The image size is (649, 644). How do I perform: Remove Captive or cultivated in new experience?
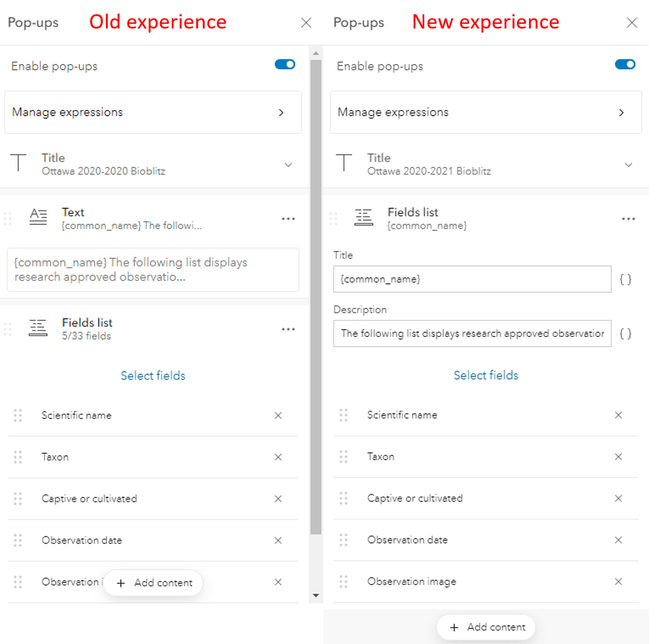coord(618,499)
